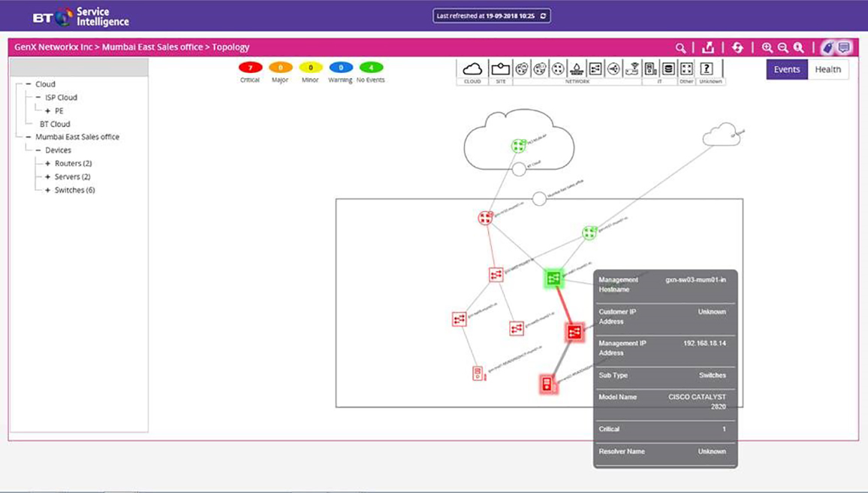The width and height of the screenshot is (868, 493).
Task: Toggle the Critical events filter badge
Action: pos(250,68)
